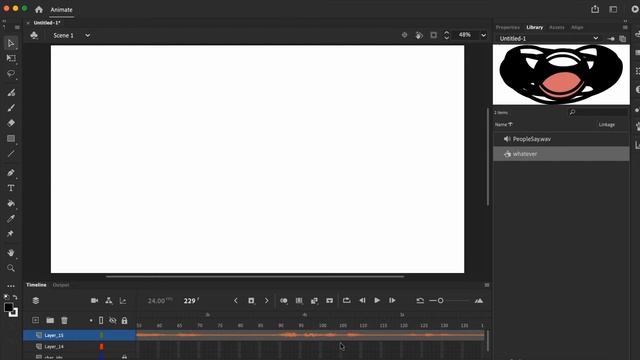Click the Linkage column header
The image size is (640, 360).
click(607, 124)
